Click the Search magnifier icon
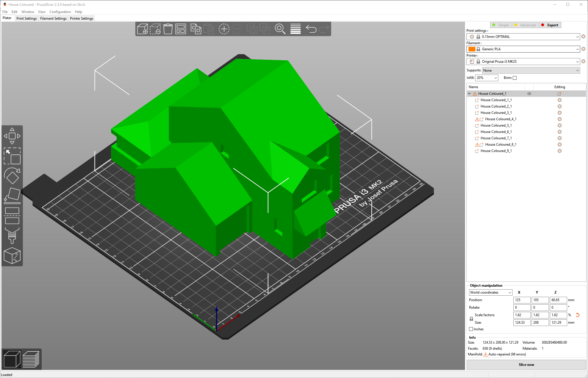 (280, 29)
